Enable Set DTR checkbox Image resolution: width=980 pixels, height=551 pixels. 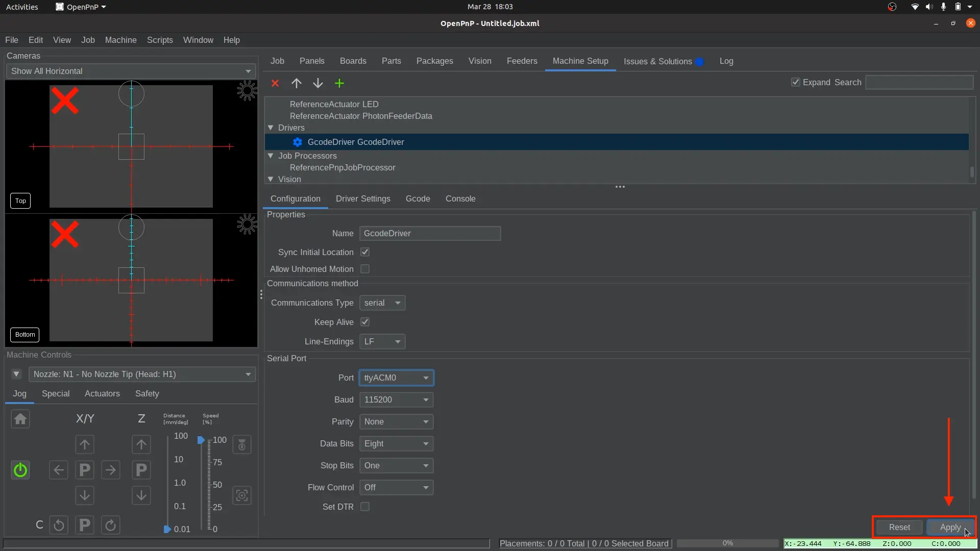[365, 507]
